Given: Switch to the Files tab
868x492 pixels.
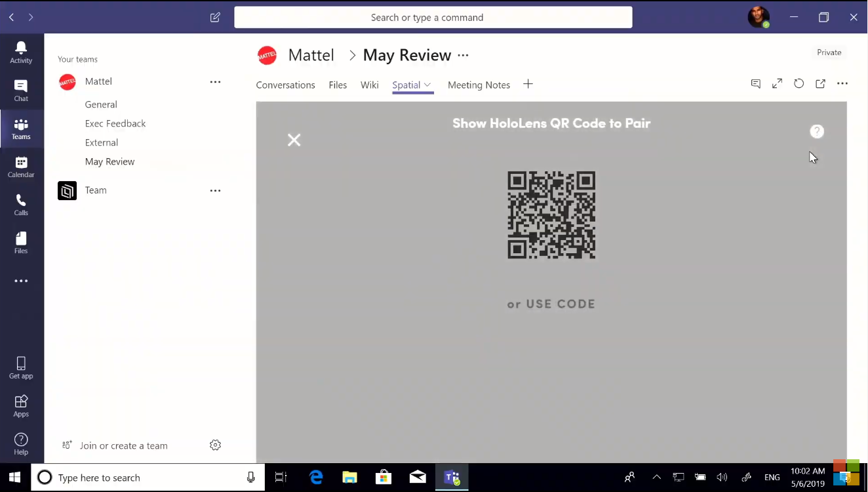Looking at the screenshot, I should coord(338,85).
